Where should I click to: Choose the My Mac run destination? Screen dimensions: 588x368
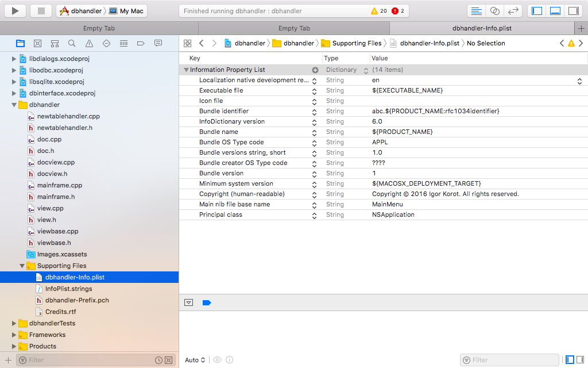126,11
